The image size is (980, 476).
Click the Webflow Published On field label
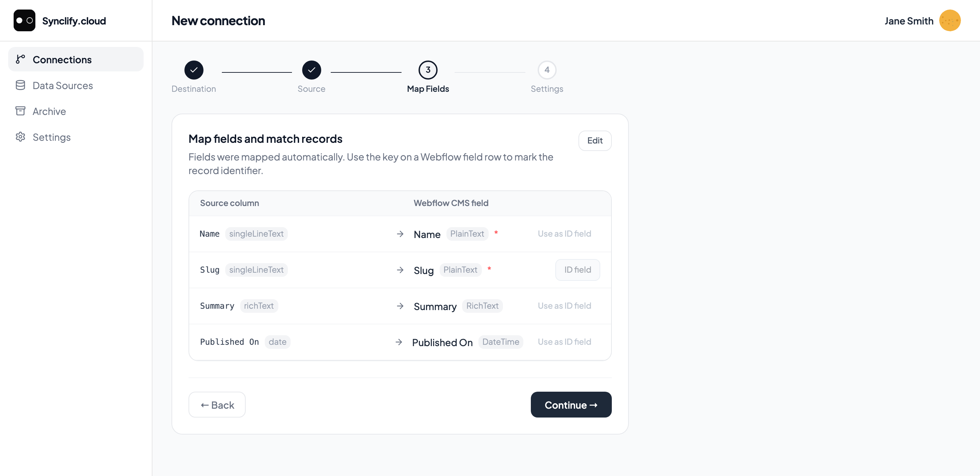[442, 343]
